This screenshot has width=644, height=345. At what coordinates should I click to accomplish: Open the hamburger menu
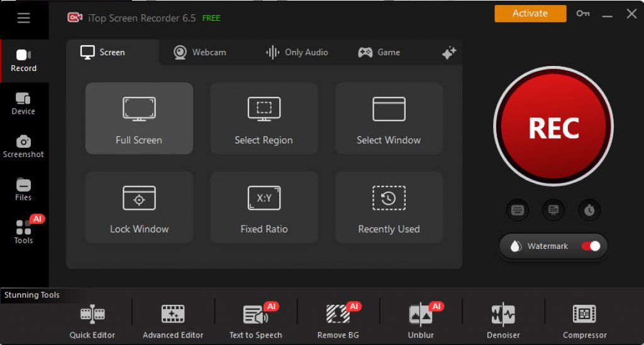tap(23, 18)
